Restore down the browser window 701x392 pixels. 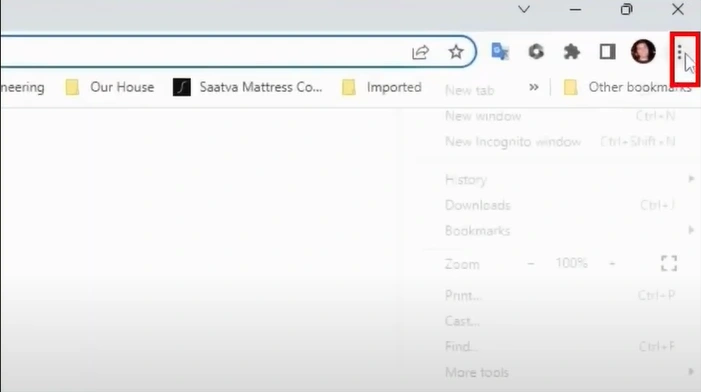[x=626, y=9]
